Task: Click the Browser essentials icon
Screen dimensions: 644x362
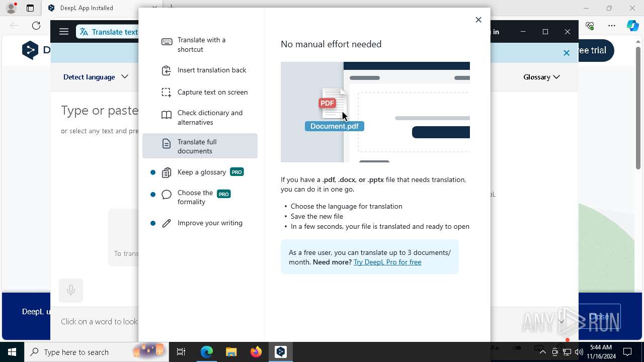Action: tap(590, 26)
